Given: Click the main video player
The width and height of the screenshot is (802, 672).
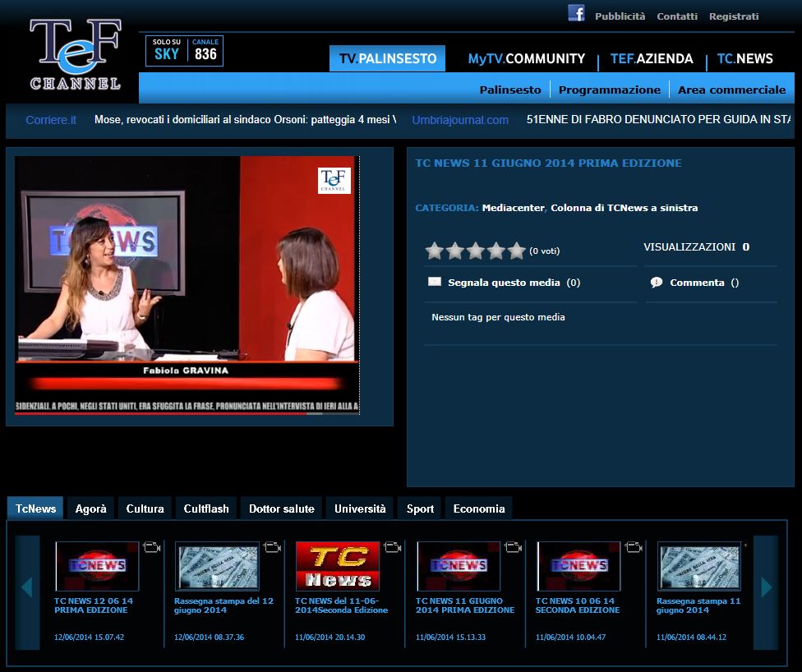Looking at the screenshot, I should (187, 285).
